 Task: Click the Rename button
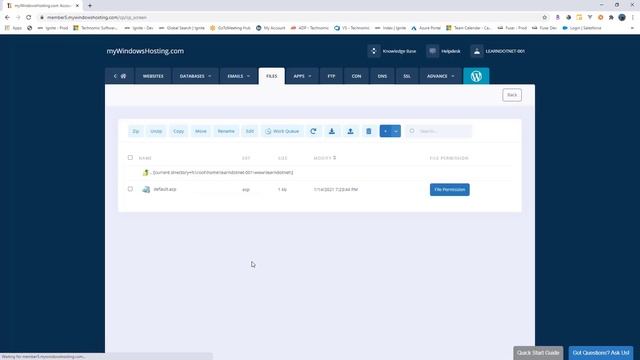click(x=226, y=131)
